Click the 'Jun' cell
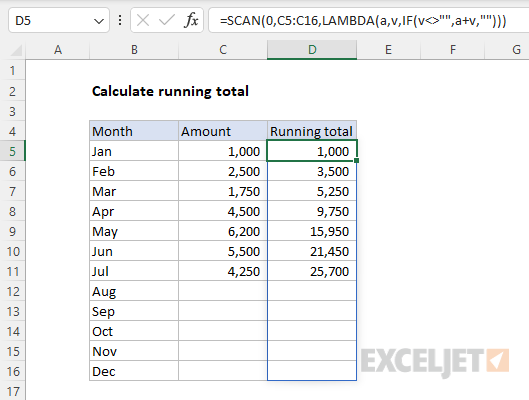Image resolution: width=529 pixels, height=400 pixels. pos(134,251)
